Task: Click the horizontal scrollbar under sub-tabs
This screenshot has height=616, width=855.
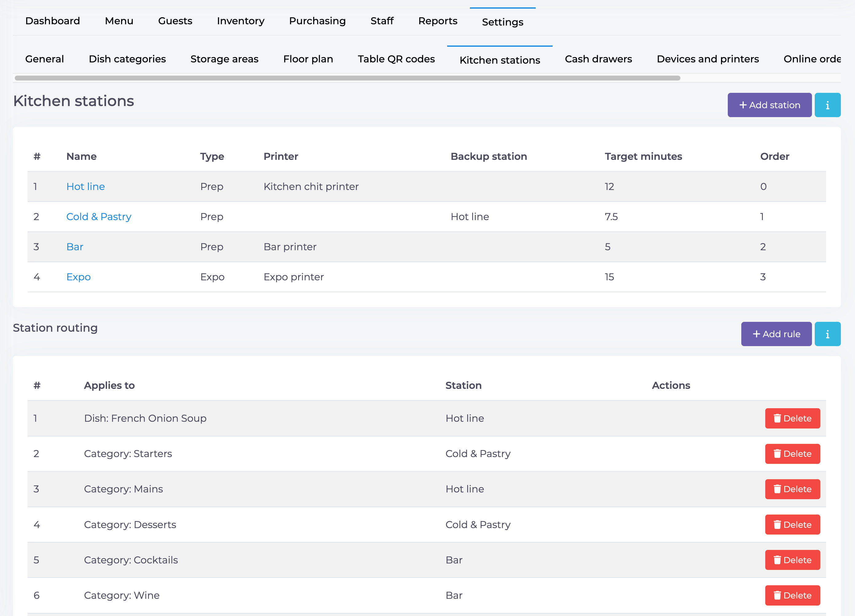Action: coord(348,78)
